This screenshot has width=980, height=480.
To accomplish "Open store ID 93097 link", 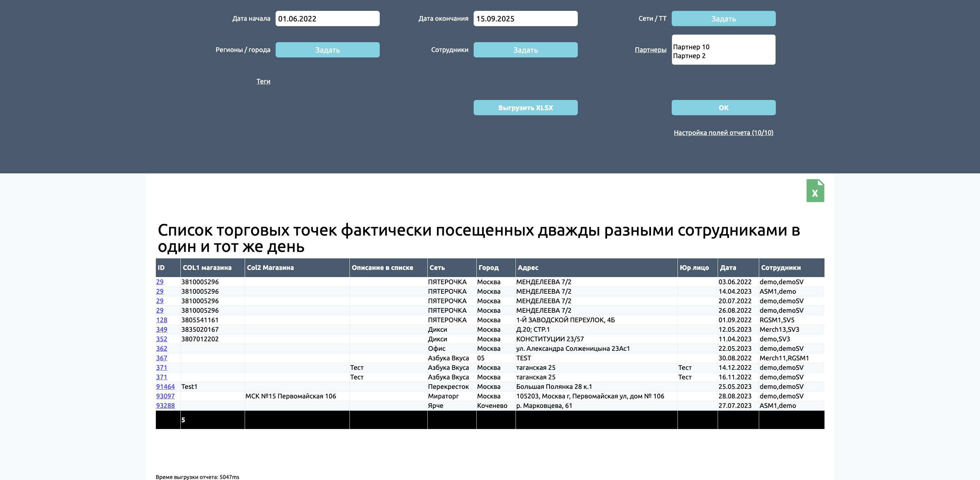I will pos(165,396).
